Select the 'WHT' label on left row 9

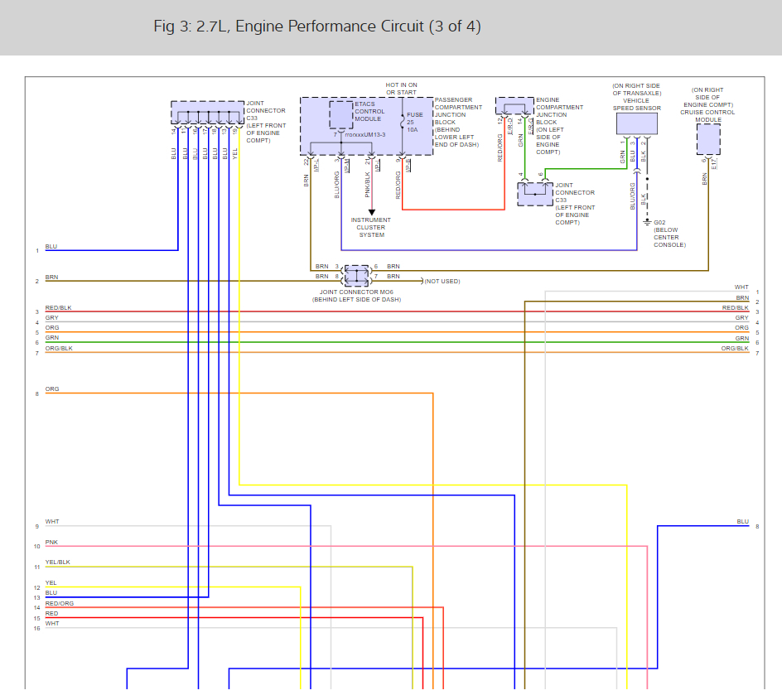click(x=52, y=522)
